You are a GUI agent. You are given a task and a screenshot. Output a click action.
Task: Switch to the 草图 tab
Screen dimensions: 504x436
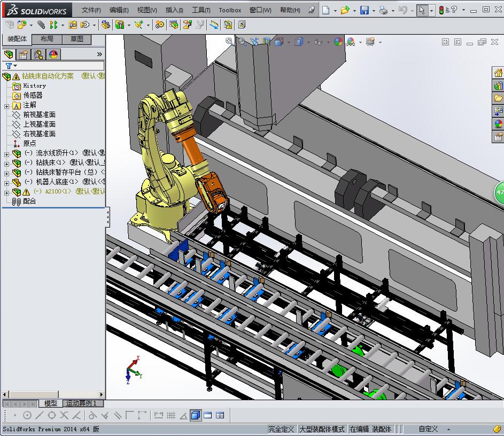(x=77, y=39)
